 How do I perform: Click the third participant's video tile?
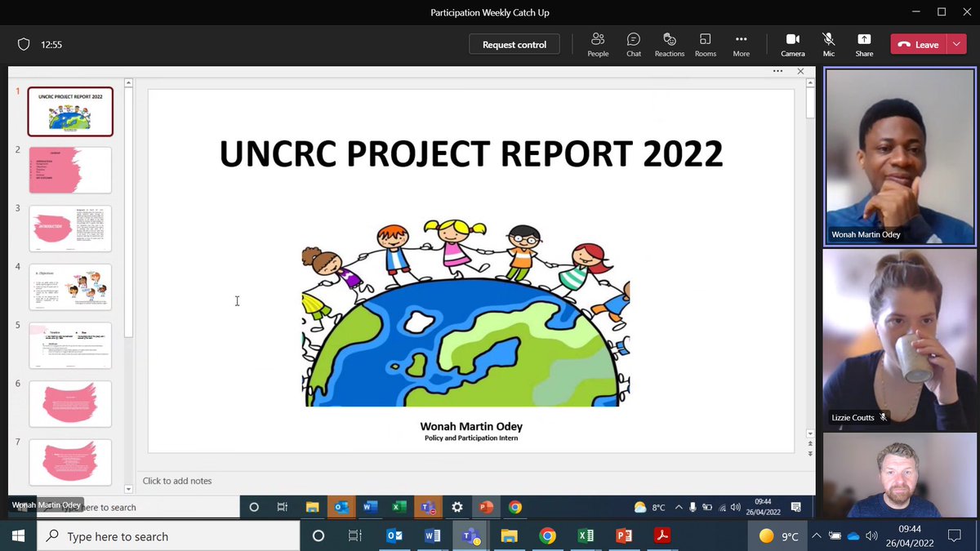(900, 475)
